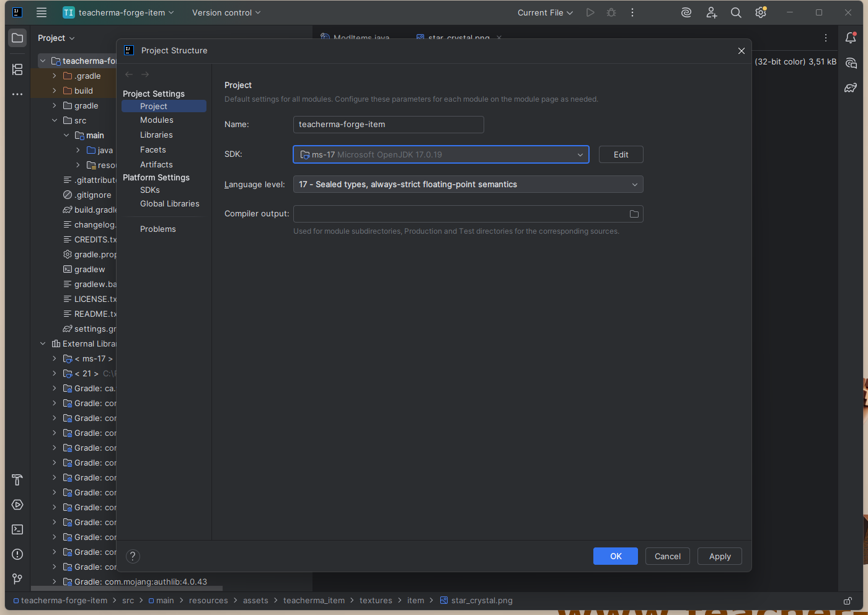
Task: Select Project in Project Settings
Action: [164, 106]
